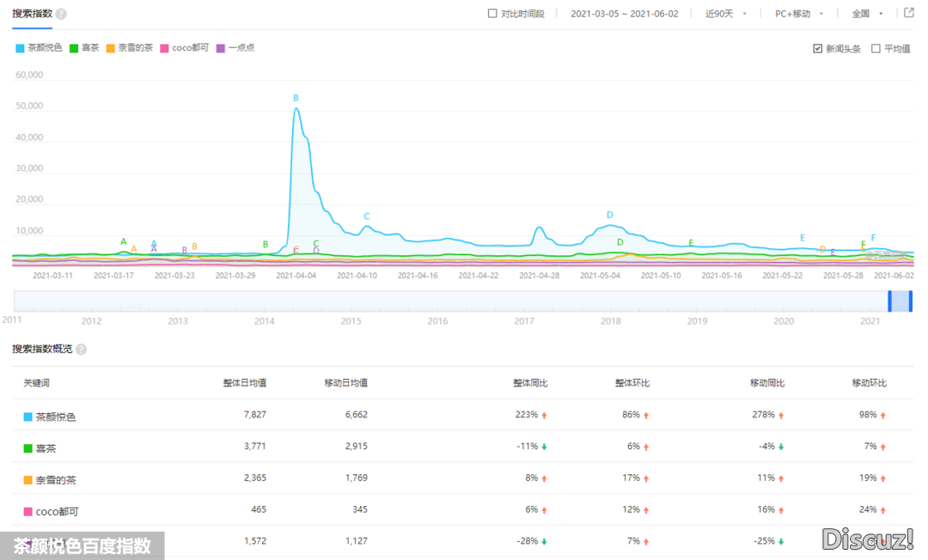Open the PC+移动 device dropdown
Screen dimensions: 928x560
(x=799, y=14)
